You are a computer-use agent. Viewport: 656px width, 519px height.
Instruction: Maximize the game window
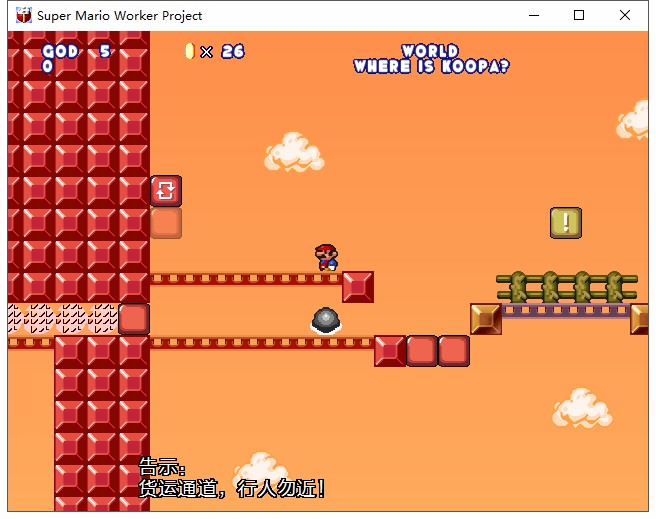(x=579, y=15)
